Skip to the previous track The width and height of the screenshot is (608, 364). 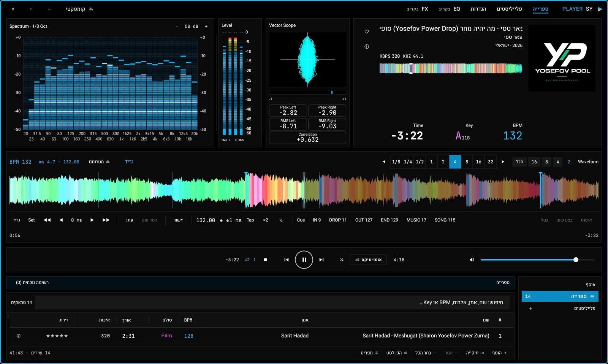tap(287, 260)
